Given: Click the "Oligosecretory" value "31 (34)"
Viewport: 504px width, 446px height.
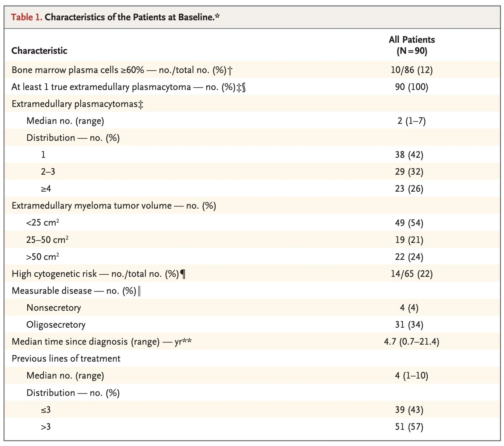Looking at the screenshot, I should pyautogui.click(x=409, y=325).
